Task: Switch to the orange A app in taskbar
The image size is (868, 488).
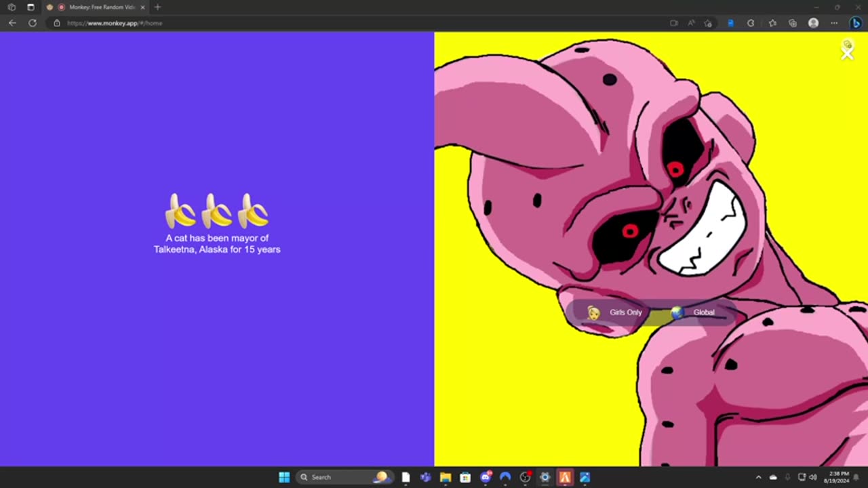Action: coord(564,477)
